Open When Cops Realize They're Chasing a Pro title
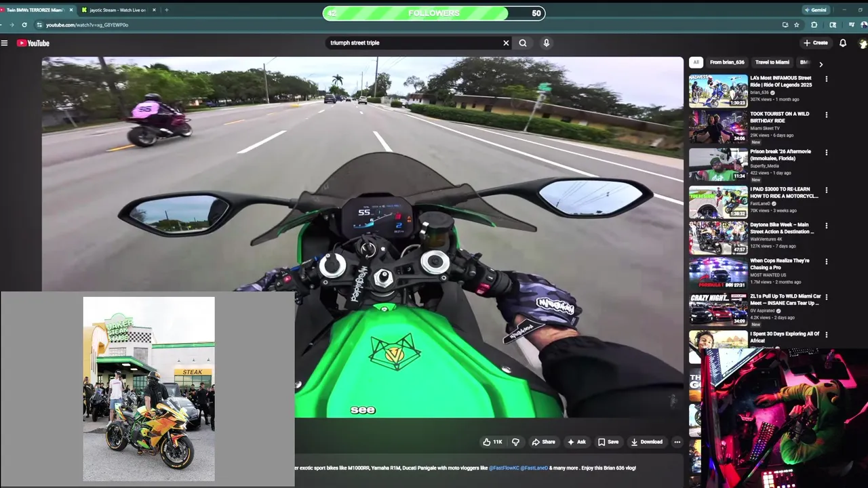The height and width of the screenshot is (488, 868). pos(779,264)
